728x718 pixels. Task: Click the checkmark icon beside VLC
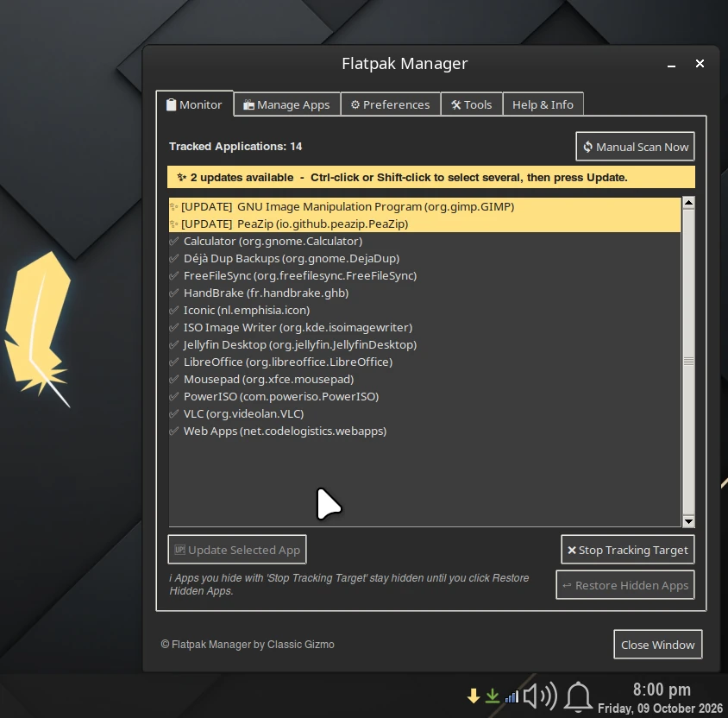pyautogui.click(x=174, y=413)
